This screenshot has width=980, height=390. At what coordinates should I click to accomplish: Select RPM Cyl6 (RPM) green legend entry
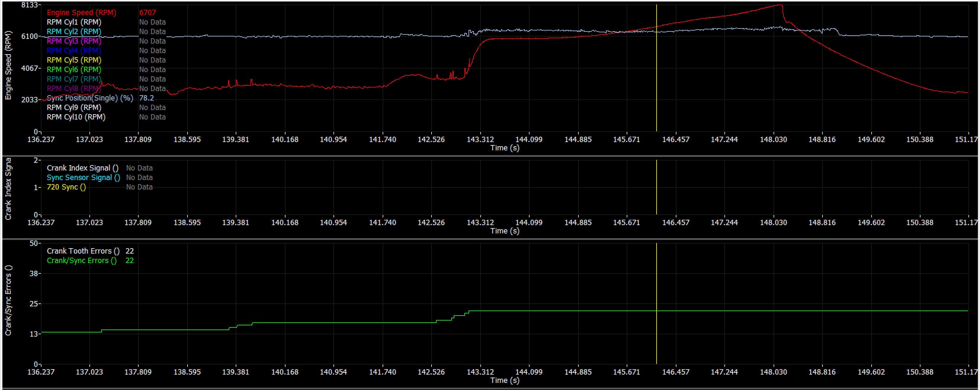[74, 70]
